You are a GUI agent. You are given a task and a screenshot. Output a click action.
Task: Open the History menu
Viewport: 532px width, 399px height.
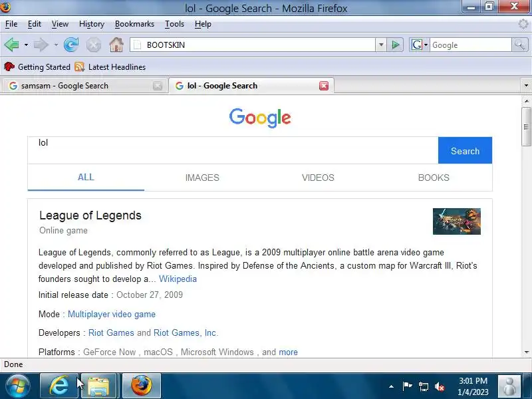[92, 24]
